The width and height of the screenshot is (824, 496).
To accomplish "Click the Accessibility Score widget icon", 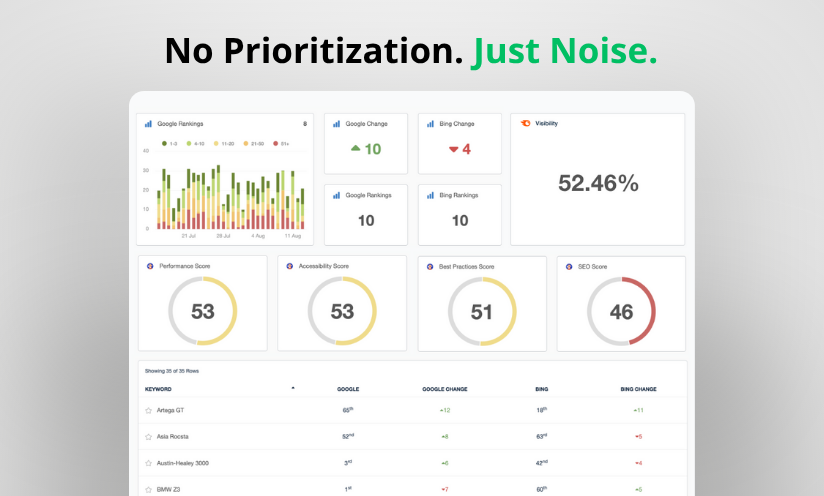I will tap(289, 266).
